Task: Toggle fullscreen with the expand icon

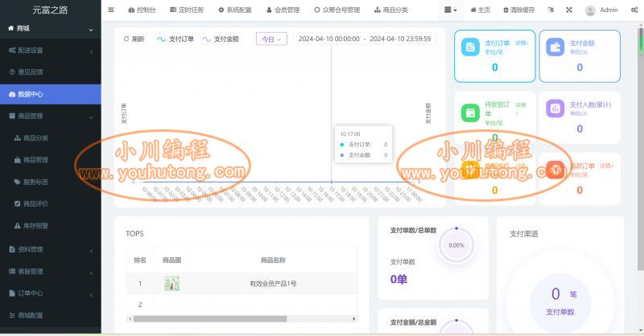Action: (569, 10)
